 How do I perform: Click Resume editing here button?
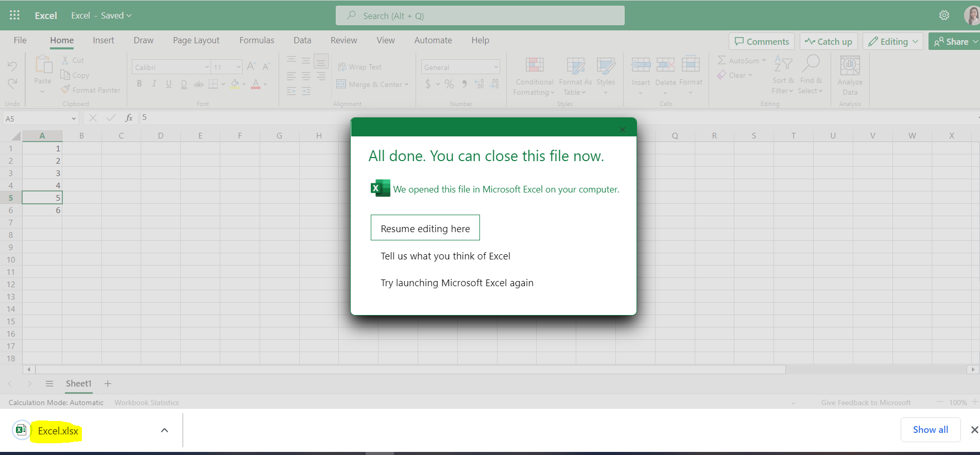click(x=425, y=228)
